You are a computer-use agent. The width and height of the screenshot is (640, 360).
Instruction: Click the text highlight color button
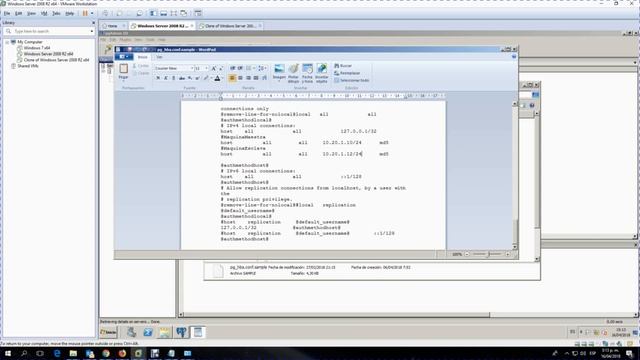pos(206,78)
